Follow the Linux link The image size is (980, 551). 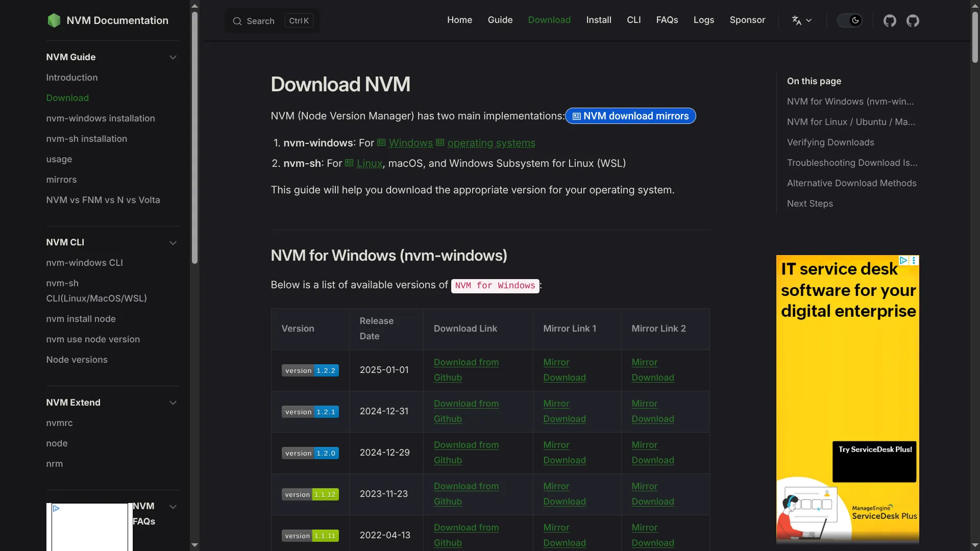point(369,164)
